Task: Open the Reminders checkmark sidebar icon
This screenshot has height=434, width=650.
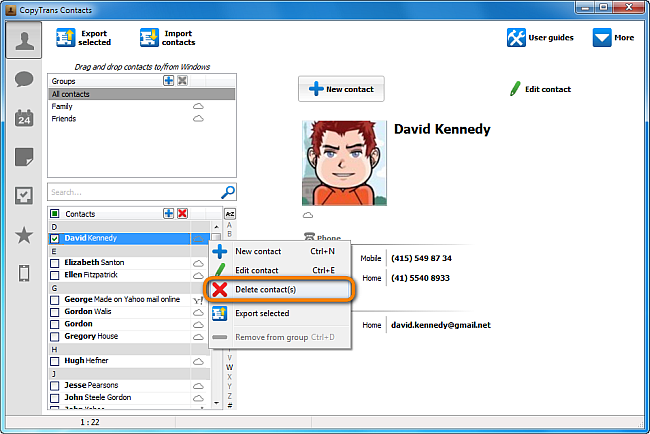Action: click(x=24, y=196)
